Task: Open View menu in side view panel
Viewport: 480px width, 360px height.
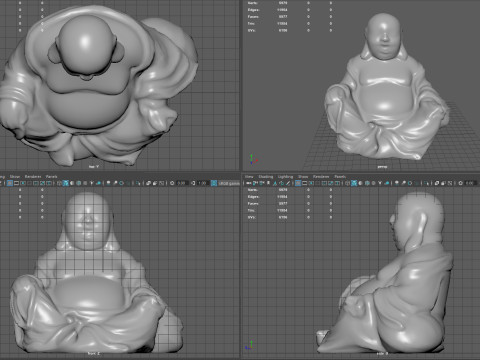Action: pyautogui.click(x=249, y=177)
